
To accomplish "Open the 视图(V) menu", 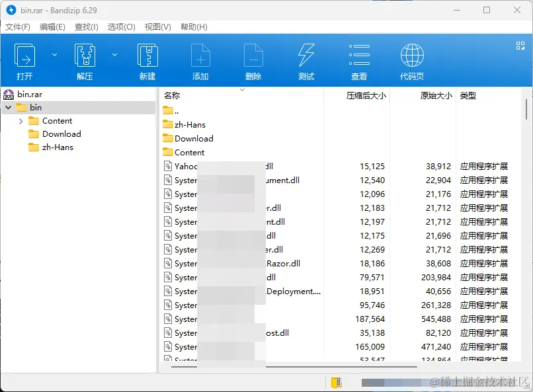I will [158, 27].
